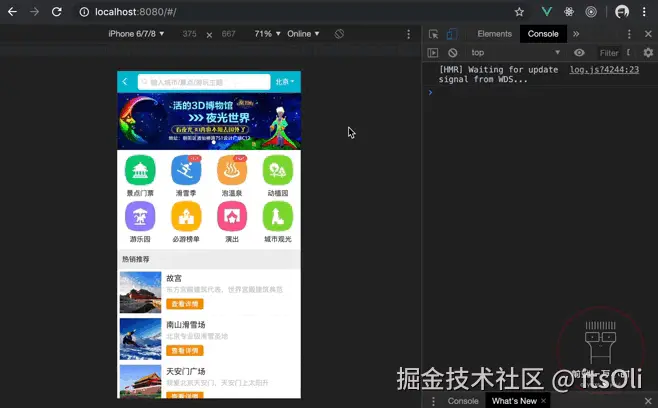658x408 pixels.
Task: Click the browser forward arrow
Action: point(34,12)
